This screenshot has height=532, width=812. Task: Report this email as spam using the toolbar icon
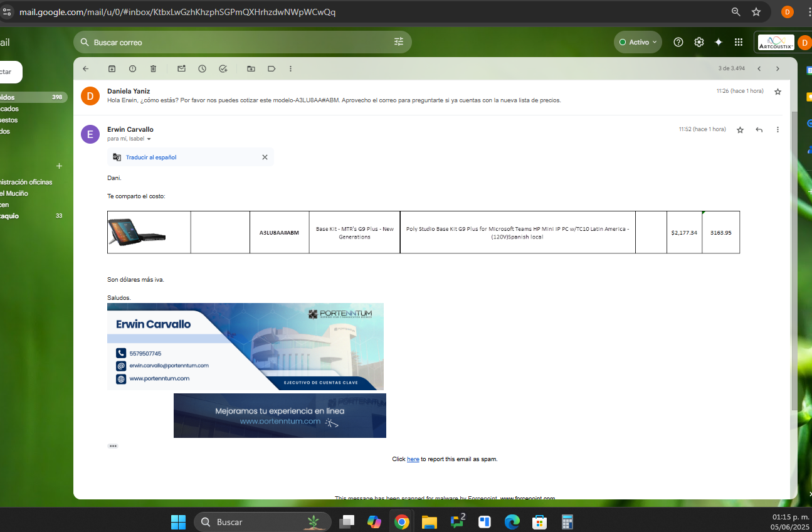tap(132, 68)
